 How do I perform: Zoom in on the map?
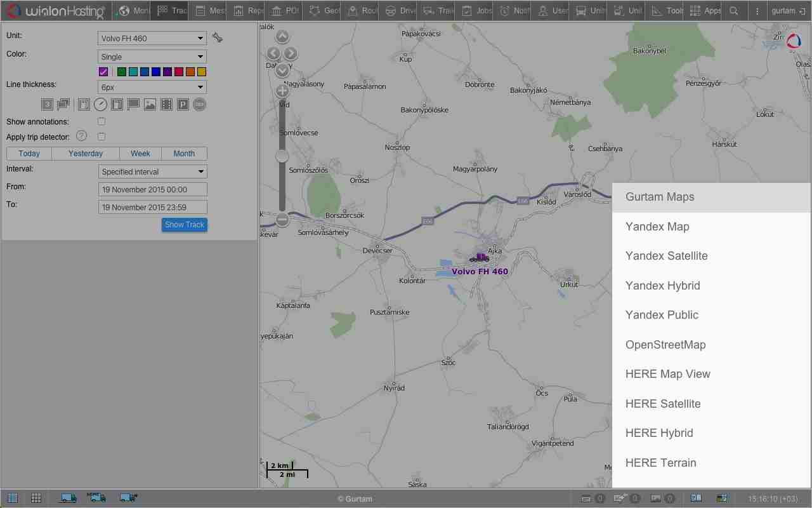pyautogui.click(x=282, y=91)
